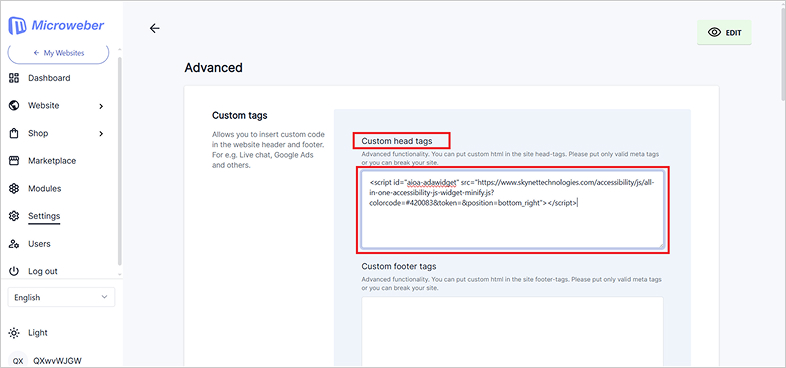Open the Website menu item
786x368 pixels.
coord(44,105)
